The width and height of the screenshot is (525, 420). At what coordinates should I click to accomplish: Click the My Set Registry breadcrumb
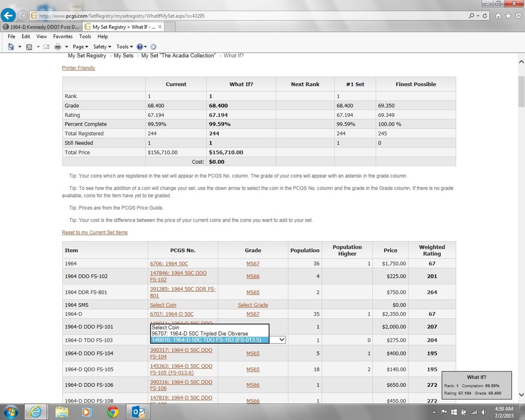coord(87,55)
